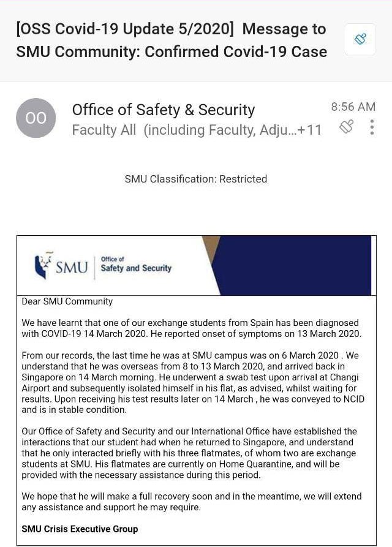Click the Office of Safety and Security banner text

tap(136, 265)
